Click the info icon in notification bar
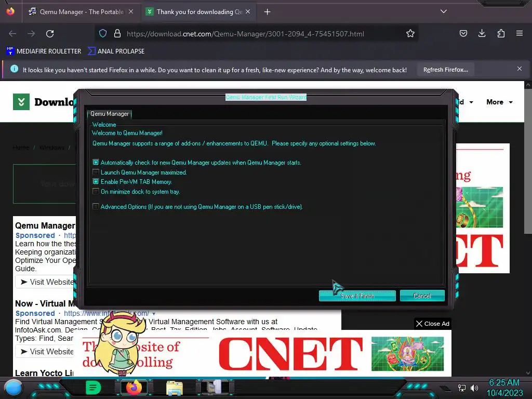The image size is (532, 399). (x=14, y=69)
